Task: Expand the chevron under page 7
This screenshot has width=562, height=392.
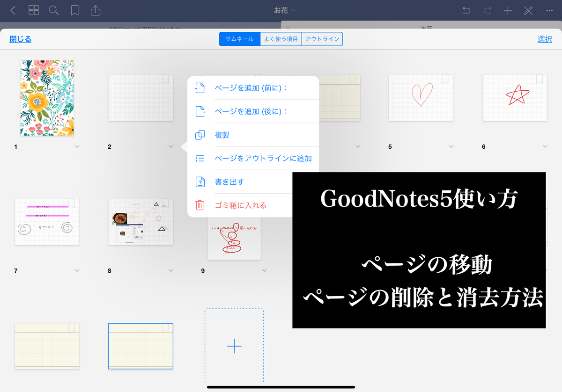Action: (x=77, y=270)
